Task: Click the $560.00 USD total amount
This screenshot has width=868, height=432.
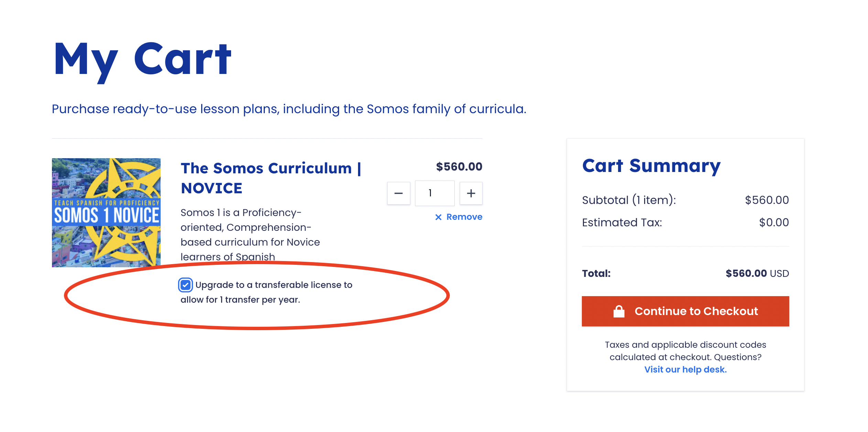Action: [x=757, y=273]
